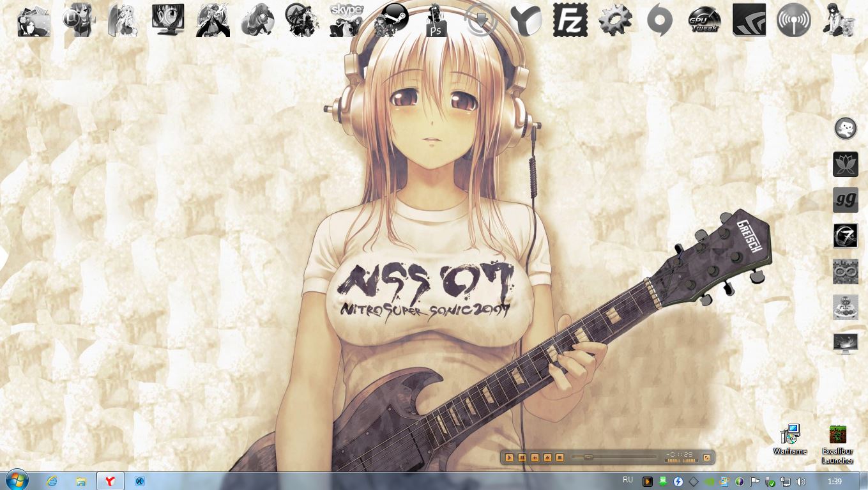Screen dimensions: 868x490
Task: Switch the RU input language indicator
Action: tap(628, 480)
